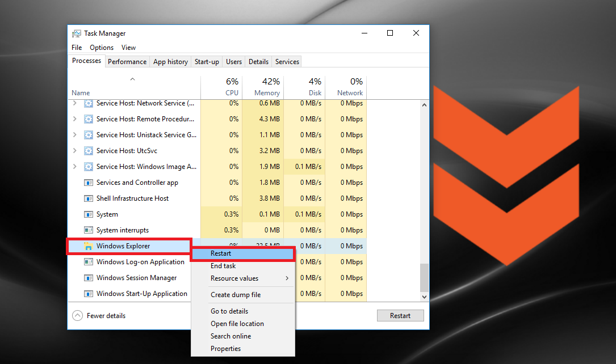The width and height of the screenshot is (616, 364).
Task: Select Search online menu entry
Action: (243, 337)
